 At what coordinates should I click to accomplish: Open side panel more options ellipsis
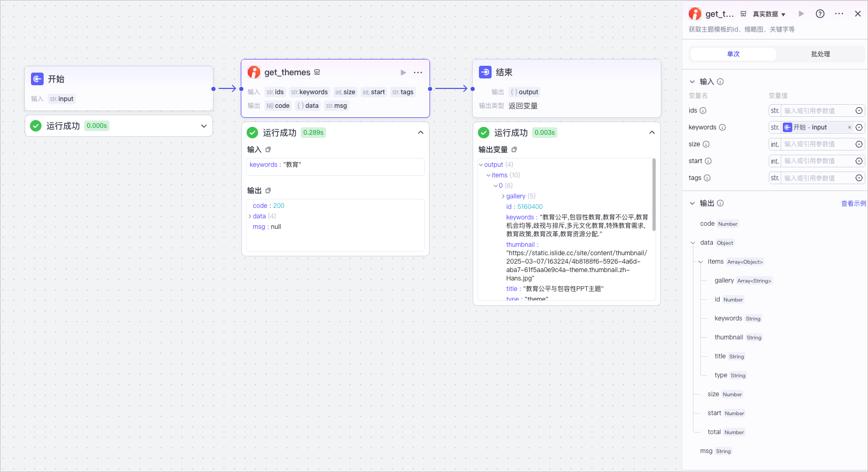tap(839, 14)
